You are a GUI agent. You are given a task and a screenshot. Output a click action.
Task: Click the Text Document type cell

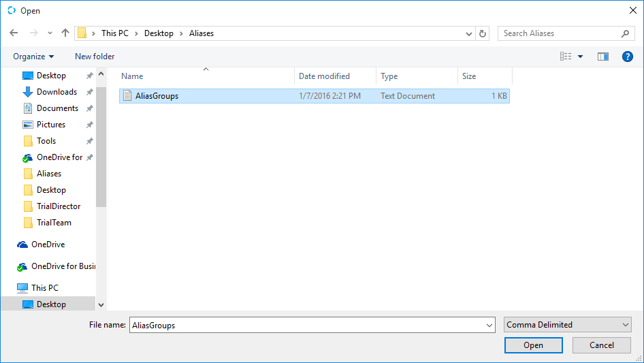[x=407, y=96]
